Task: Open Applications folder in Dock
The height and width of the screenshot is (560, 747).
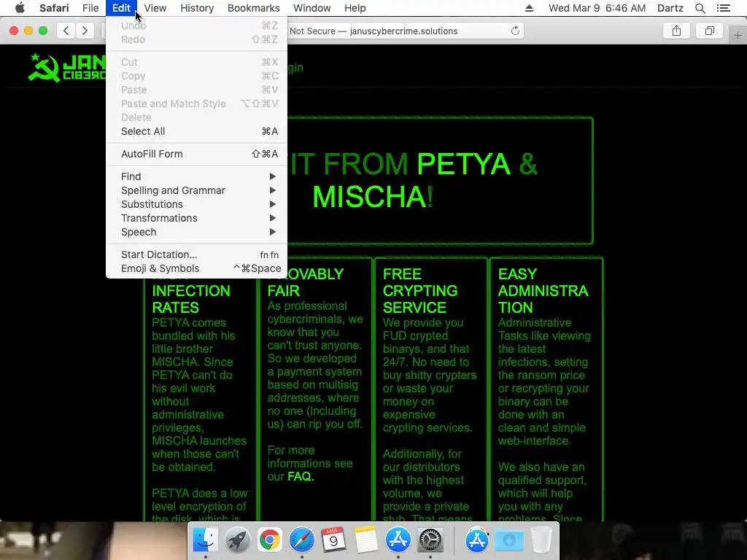Action: (477, 540)
